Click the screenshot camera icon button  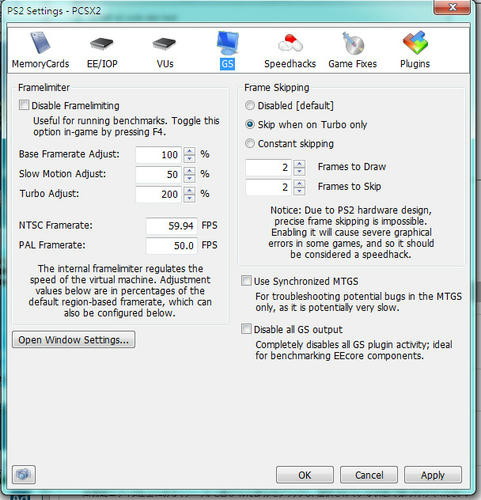[24, 474]
